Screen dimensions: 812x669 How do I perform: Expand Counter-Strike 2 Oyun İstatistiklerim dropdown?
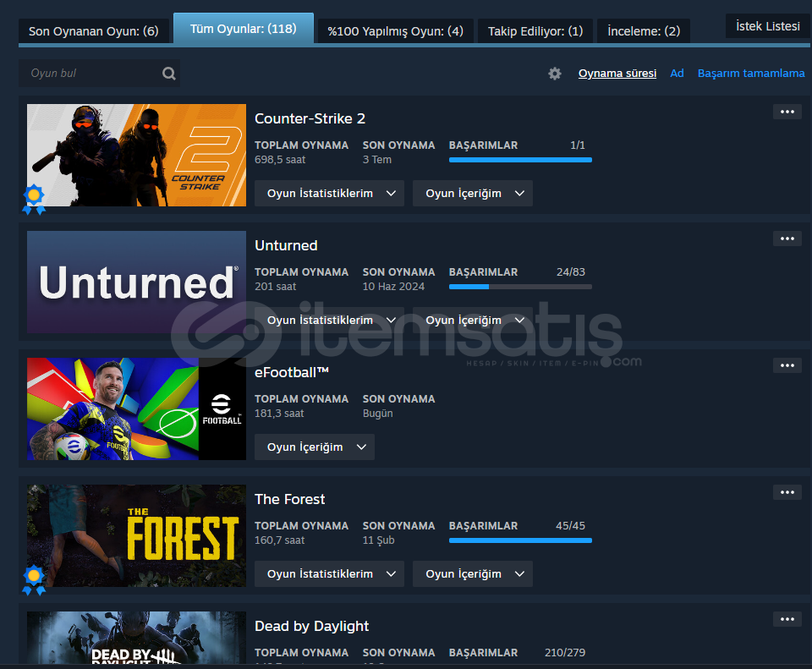[329, 193]
